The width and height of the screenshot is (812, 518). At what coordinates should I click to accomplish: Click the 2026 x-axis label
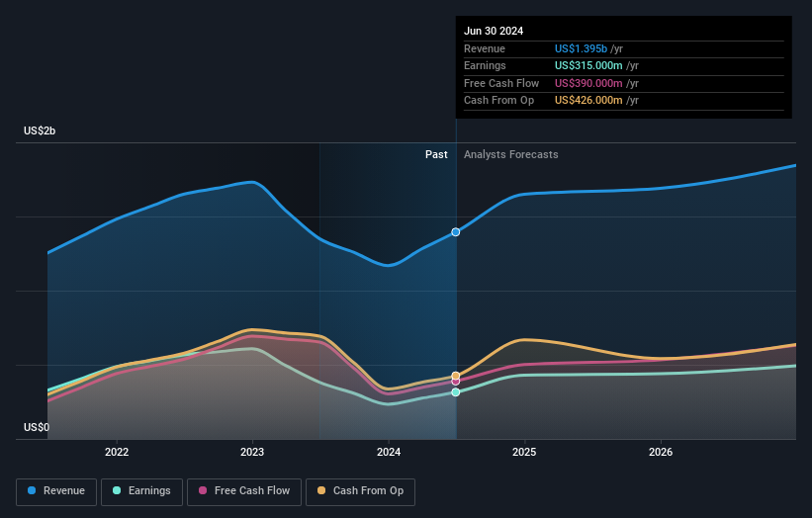(x=661, y=453)
